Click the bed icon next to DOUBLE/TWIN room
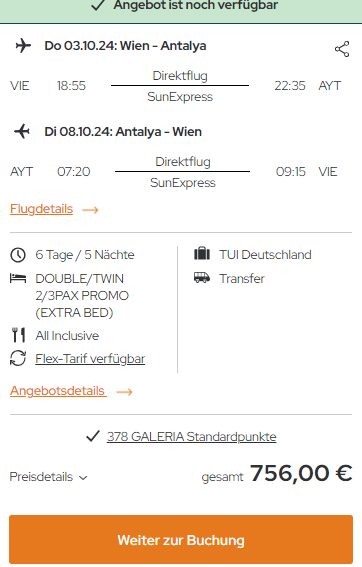This screenshot has width=362, height=567. 18,278
